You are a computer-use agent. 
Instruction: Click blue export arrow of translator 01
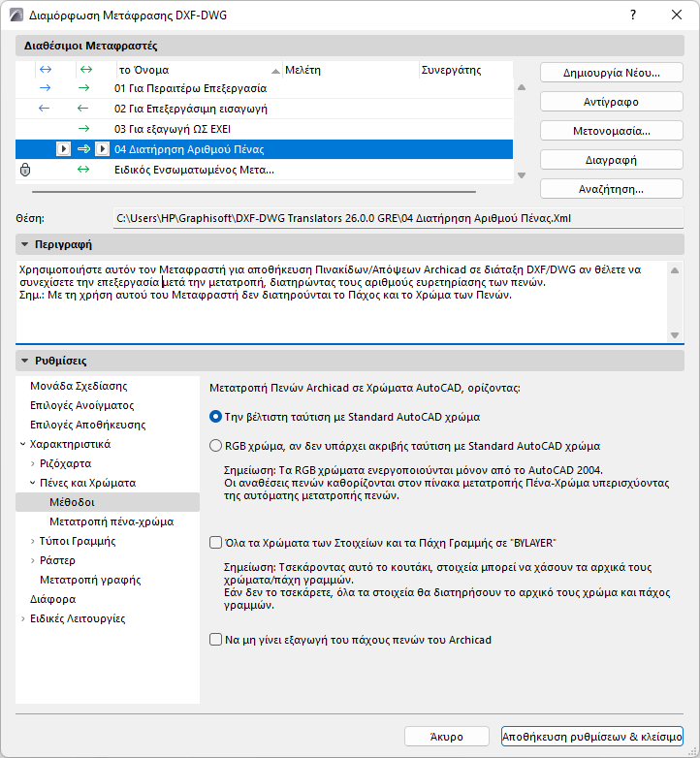(45, 88)
